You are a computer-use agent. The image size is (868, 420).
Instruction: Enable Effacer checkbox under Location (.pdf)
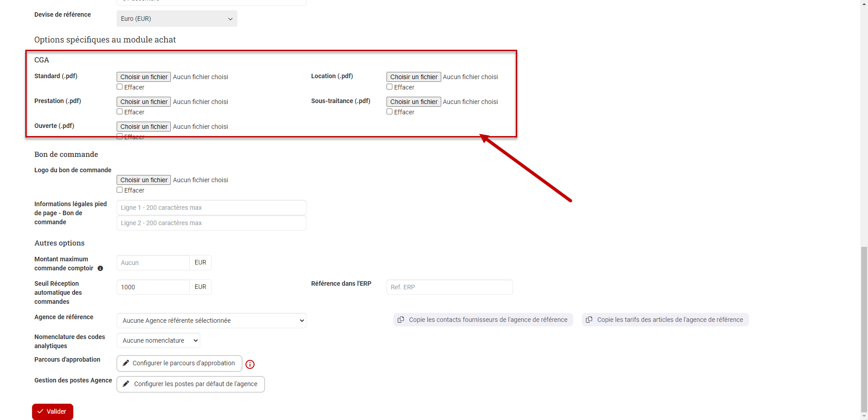pyautogui.click(x=389, y=87)
